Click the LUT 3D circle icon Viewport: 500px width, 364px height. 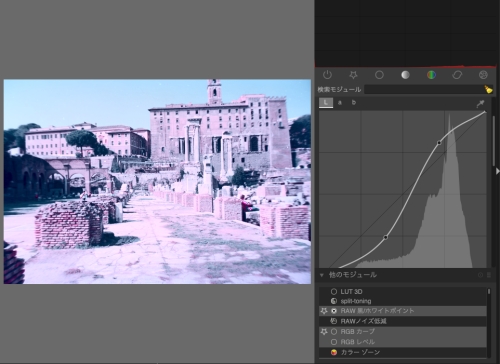(x=334, y=291)
